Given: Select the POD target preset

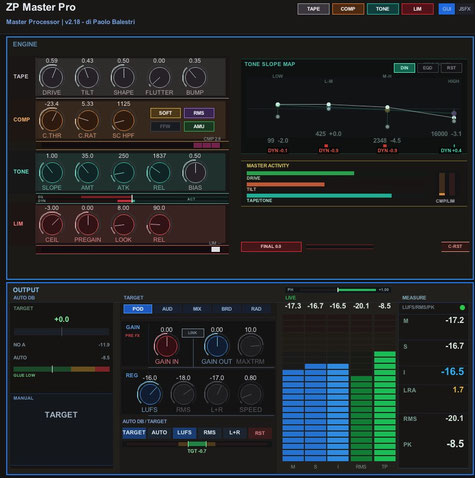Looking at the screenshot, I should 138,309.
